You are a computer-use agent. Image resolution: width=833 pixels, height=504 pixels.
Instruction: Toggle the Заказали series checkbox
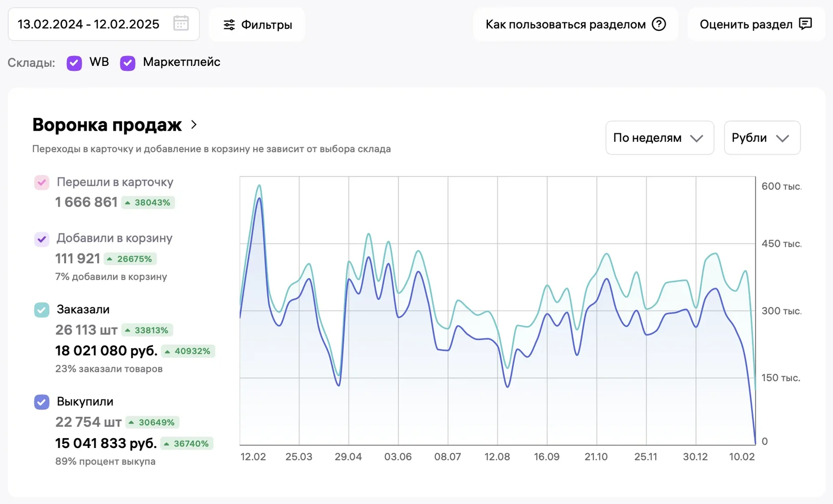pyautogui.click(x=42, y=310)
